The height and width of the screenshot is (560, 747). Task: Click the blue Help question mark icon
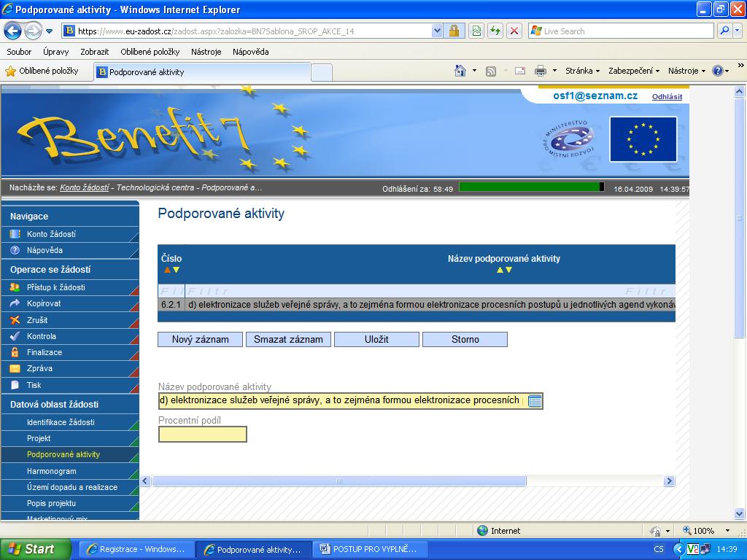pos(718,71)
